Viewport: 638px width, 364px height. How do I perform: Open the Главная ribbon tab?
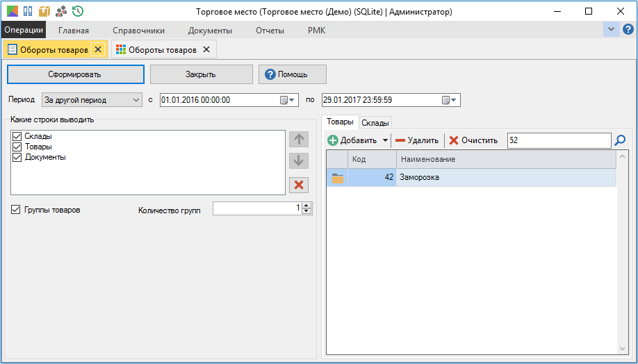pos(74,31)
